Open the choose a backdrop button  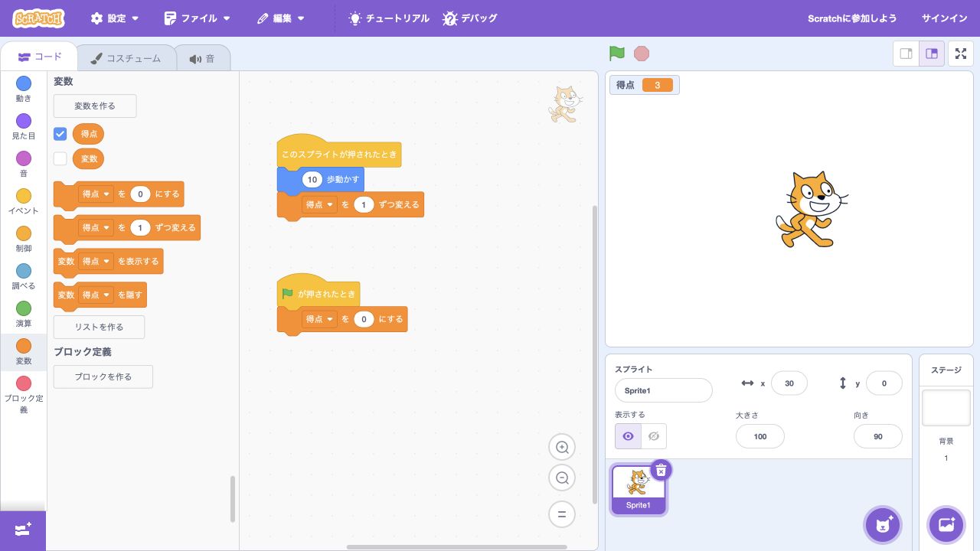(x=946, y=525)
